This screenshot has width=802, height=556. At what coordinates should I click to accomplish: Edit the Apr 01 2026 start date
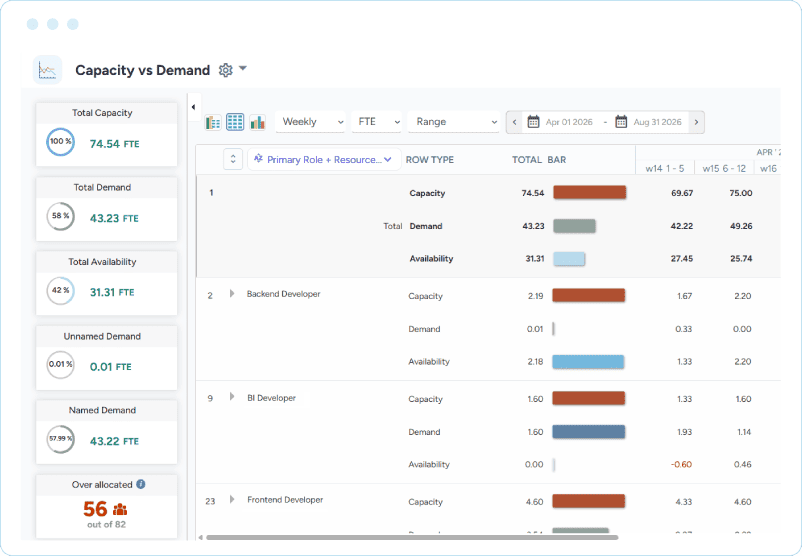point(569,122)
